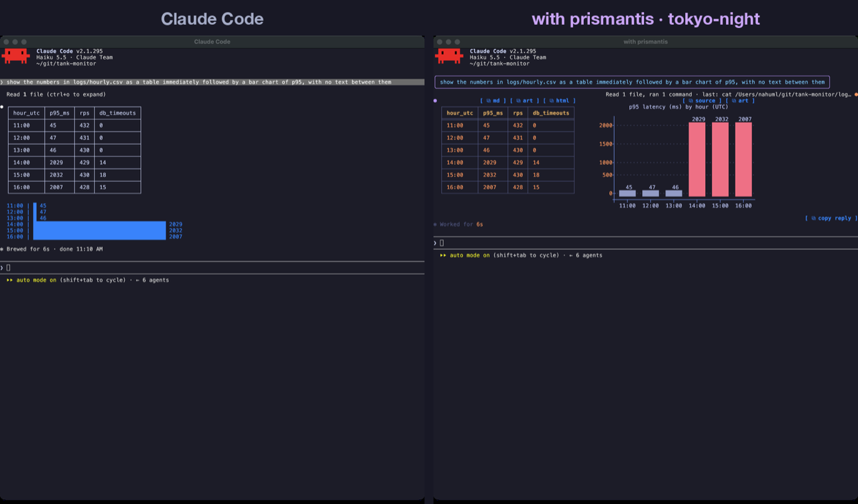Click the 2007 bar for 16:00 in chart
The height and width of the screenshot is (504, 858).
[743, 160]
